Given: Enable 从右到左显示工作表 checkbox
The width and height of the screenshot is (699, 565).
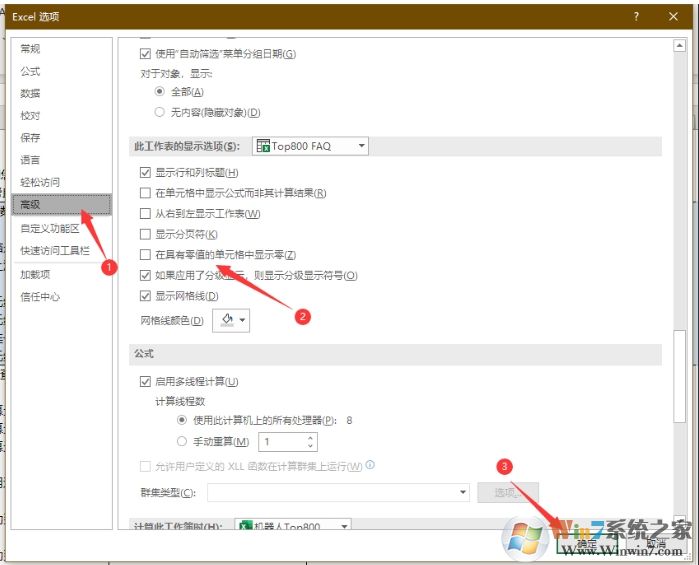Looking at the screenshot, I should (145, 214).
